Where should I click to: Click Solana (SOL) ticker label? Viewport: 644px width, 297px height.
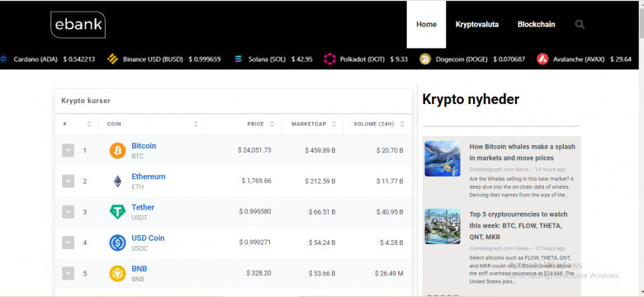tap(267, 59)
